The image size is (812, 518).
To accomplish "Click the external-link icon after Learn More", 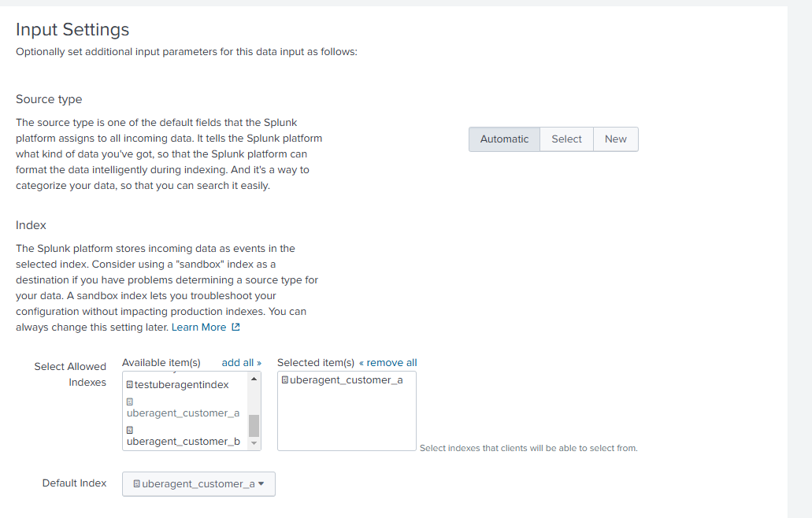I will (x=236, y=327).
